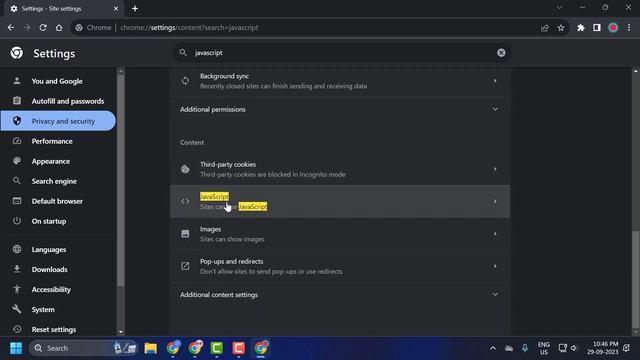Open Accessibility settings
Viewport: 640px width, 360px height.
[x=58, y=289]
